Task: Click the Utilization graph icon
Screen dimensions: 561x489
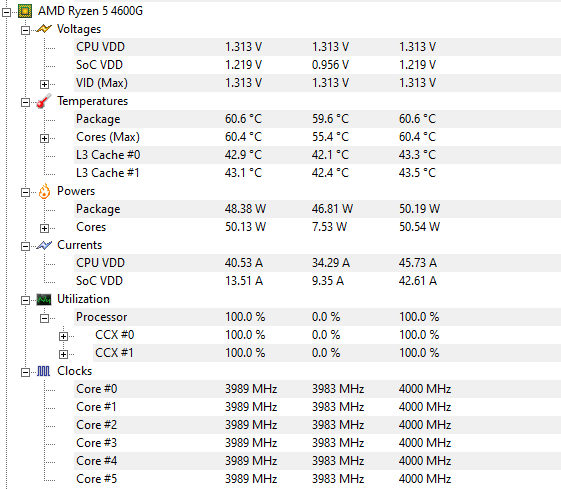Action: pos(44,299)
